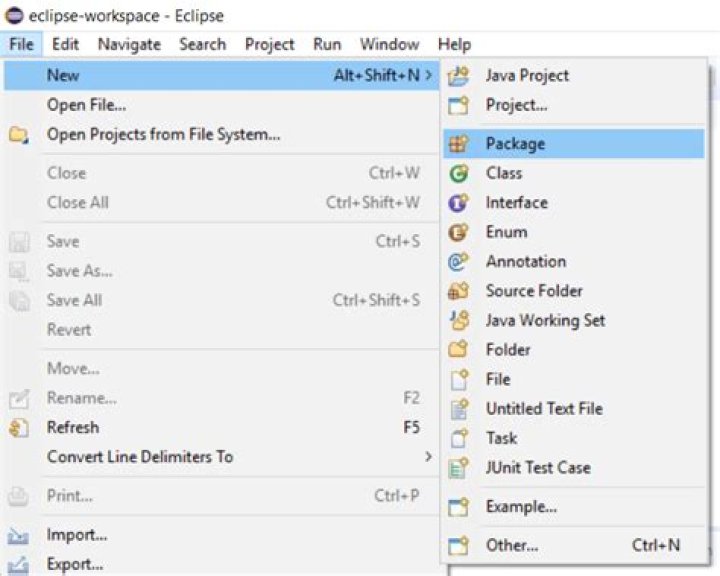
Task: Expand the New submenu arrow
Action: tap(429, 75)
